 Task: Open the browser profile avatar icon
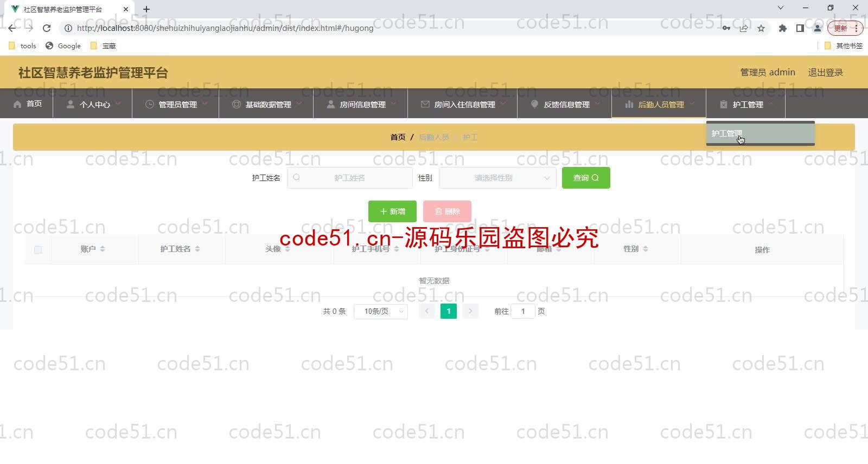pyautogui.click(x=817, y=28)
